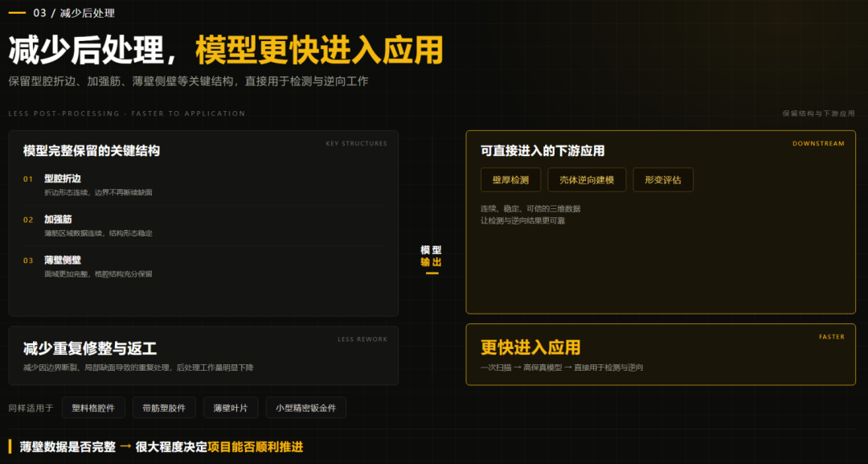Select the 型腔折边 item heading
Viewport: 868px width, 464px height.
pos(63,179)
